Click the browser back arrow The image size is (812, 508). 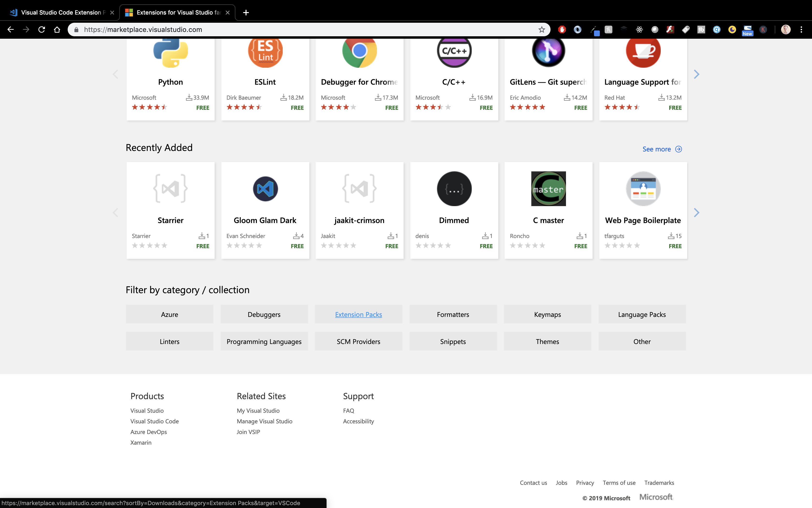[10, 30]
